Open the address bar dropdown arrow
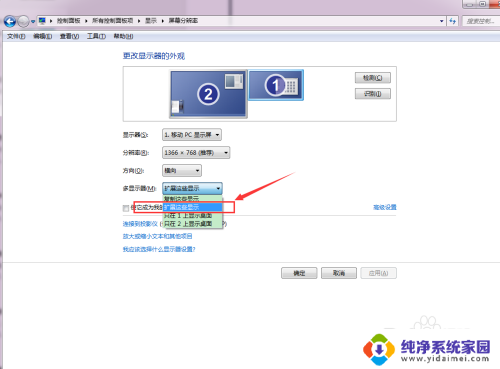The height and width of the screenshot is (369, 500). [442, 21]
